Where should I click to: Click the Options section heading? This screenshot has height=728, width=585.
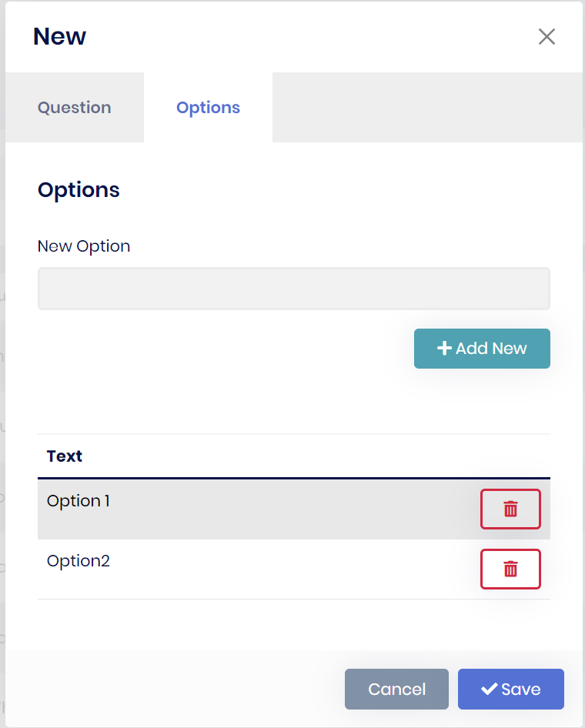[x=79, y=190]
